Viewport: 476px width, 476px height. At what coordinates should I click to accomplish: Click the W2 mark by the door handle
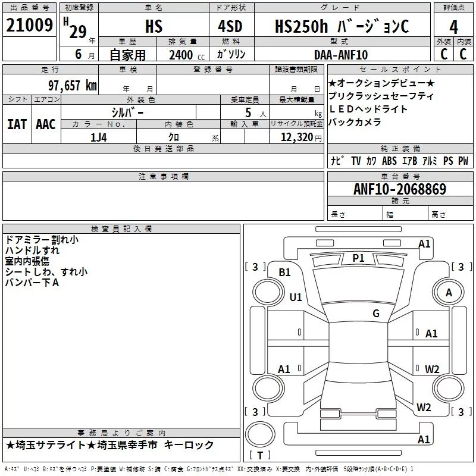tap(432, 369)
